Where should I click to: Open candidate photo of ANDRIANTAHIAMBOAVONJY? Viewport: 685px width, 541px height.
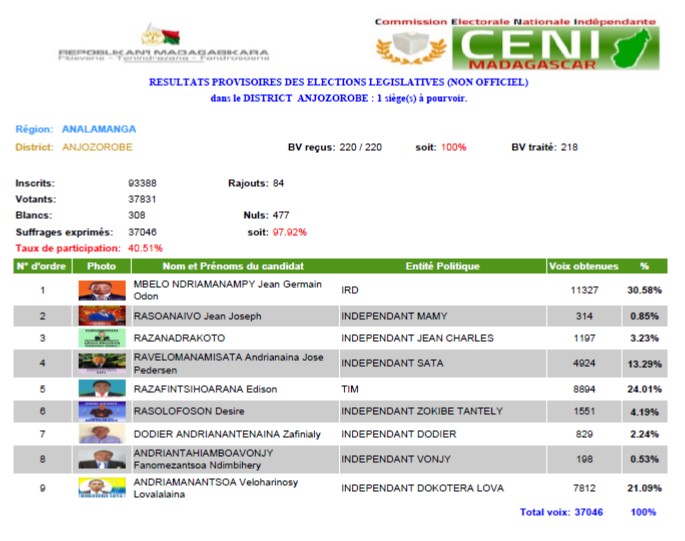pos(102,459)
